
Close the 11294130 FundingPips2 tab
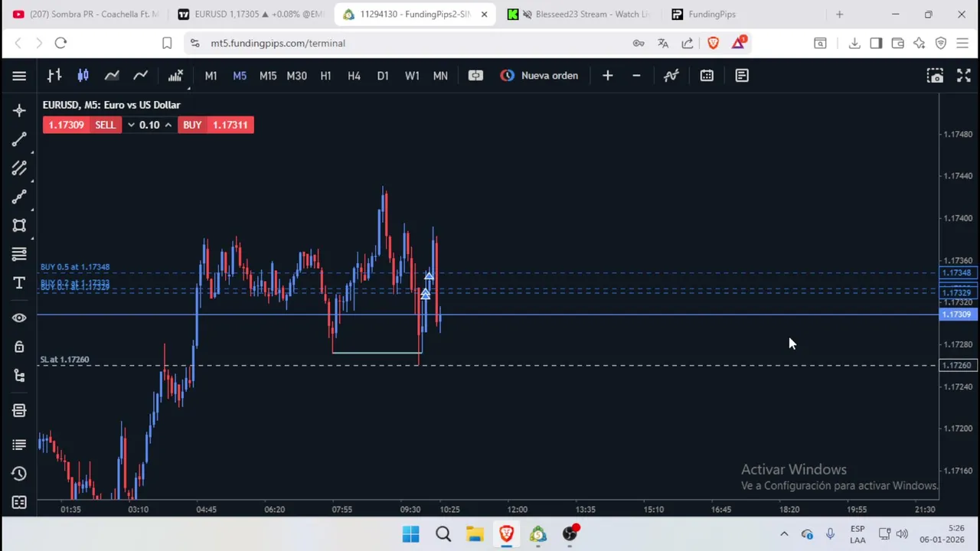point(484,14)
